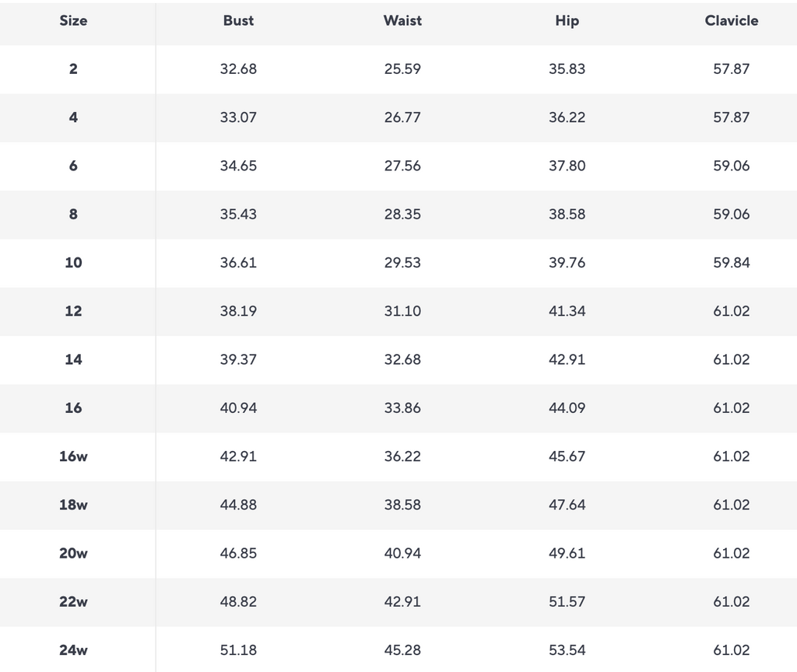
Task: Click bust value 44.88 for size 18w
Action: click(238, 505)
